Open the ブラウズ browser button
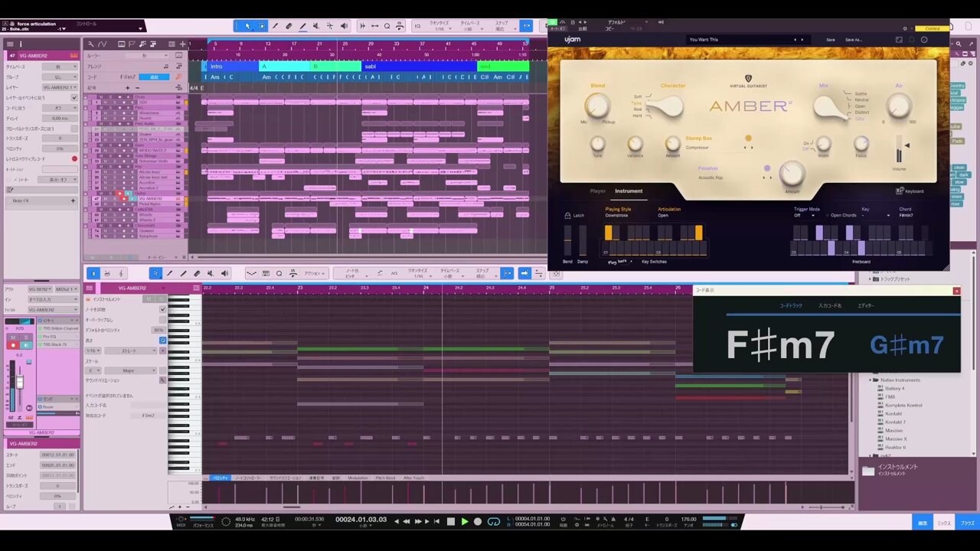The height and width of the screenshot is (551, 980). point(968,523)
